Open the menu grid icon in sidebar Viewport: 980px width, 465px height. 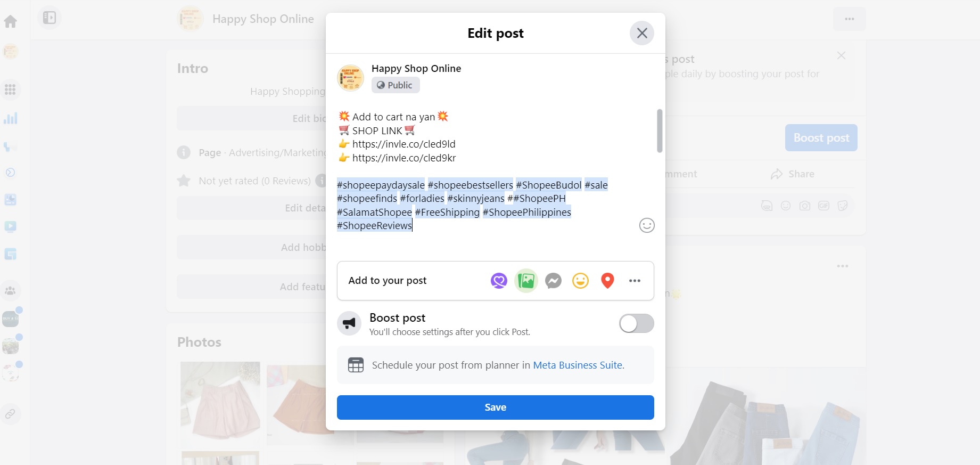[11, 89]
